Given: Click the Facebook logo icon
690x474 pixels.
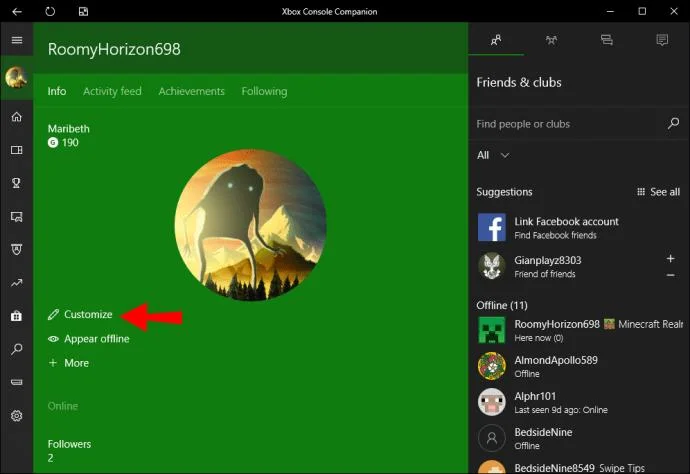Looking at the screenshot, I should pyautogui.click(x=492, y=227).
